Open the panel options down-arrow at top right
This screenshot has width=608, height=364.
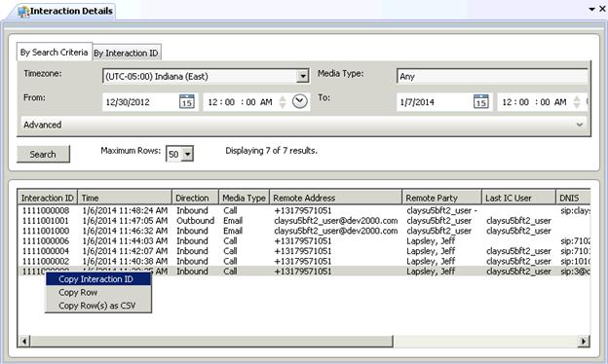591,9
